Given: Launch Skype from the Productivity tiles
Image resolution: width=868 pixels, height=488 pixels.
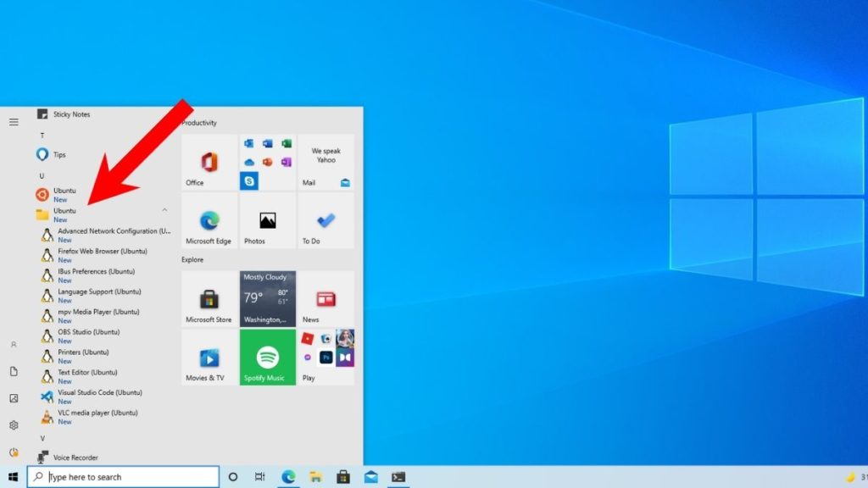Looking at the screenshot, I should click(248, 180).
